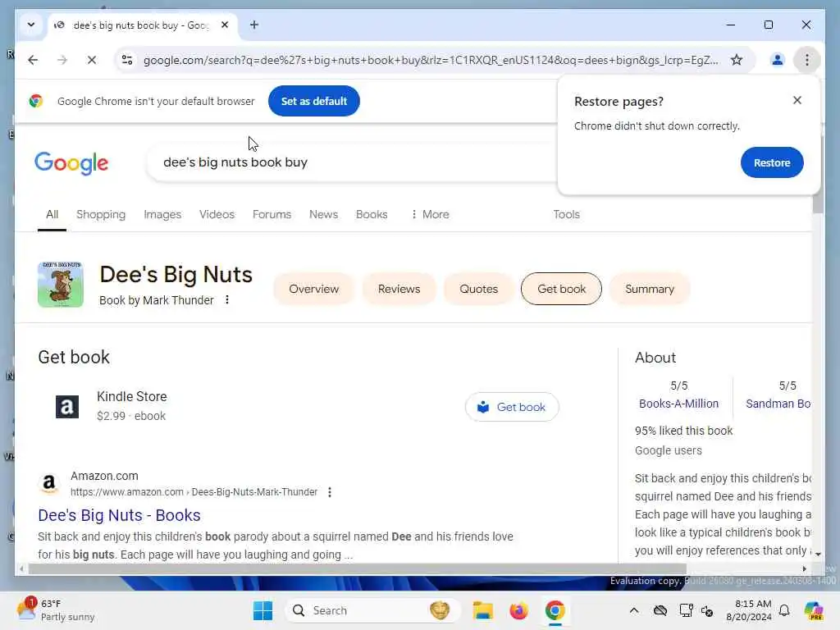The height and width of the screenshot is (630, 840).
Task: Open Chrome's tab search dropdown arrow
Action: 31,25
